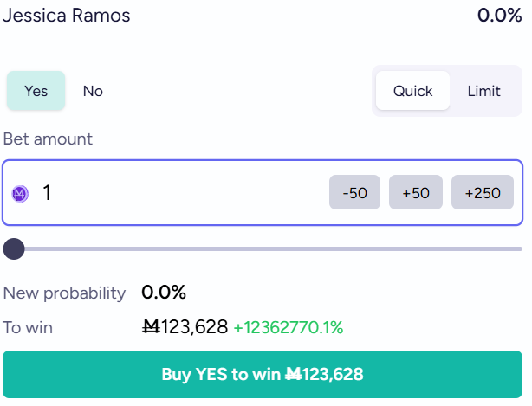Viewport: 532px width, 406px height.
Task: Click the mana coin icon in bet field
Action: pos(20,193)
